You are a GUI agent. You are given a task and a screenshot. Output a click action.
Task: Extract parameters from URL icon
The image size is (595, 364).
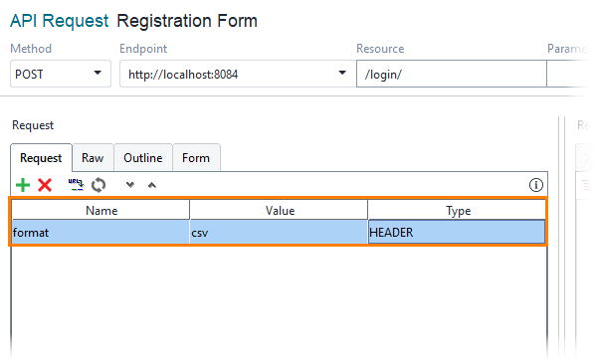(76, 185)
